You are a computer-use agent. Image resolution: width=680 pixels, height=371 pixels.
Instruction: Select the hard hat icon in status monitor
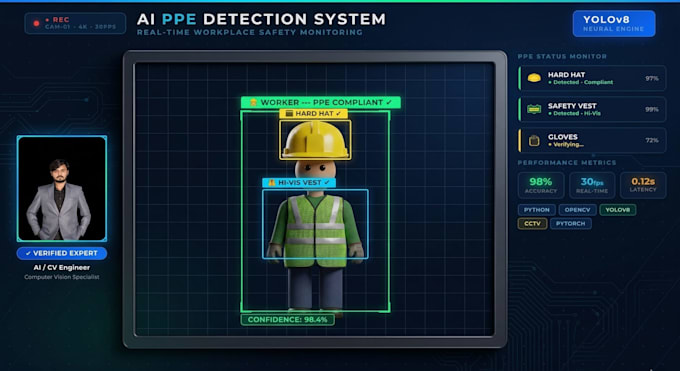click(x=534, y=78)
